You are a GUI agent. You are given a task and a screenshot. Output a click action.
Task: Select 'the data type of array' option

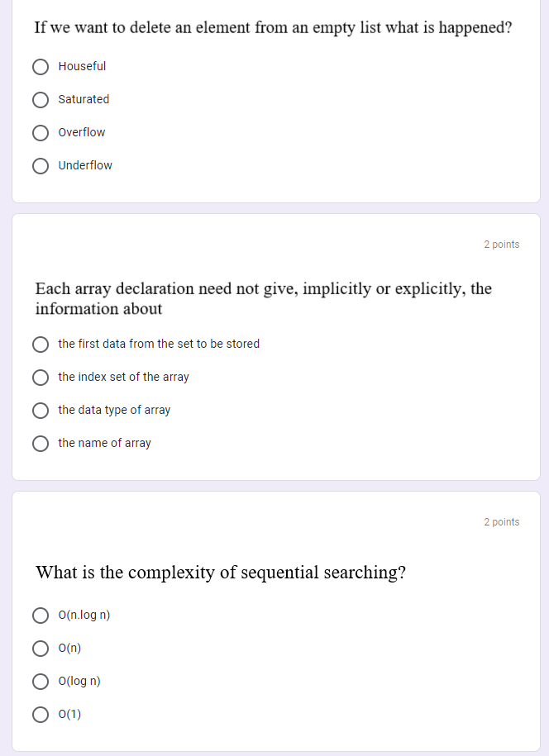click(41, 411)
